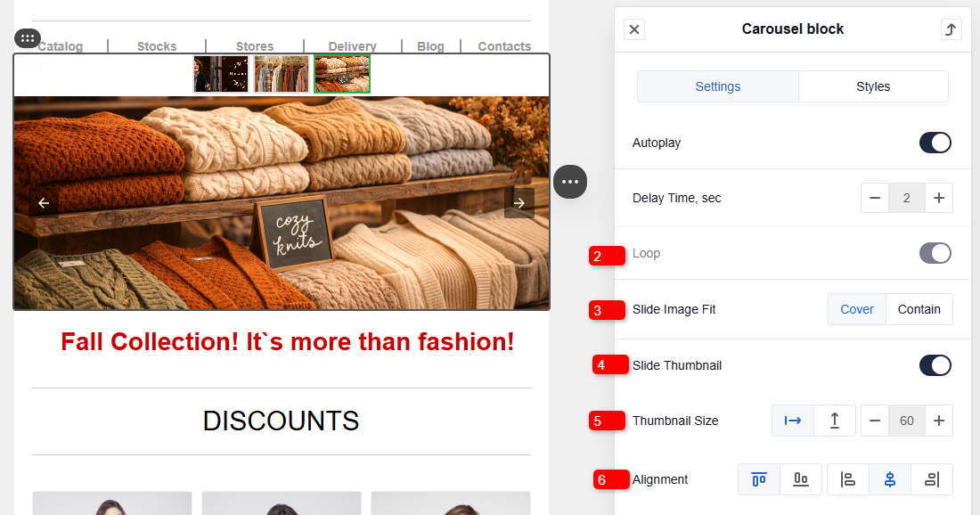Click the main cozy knits slide image
This screenshot has height=515, width=980.
click(282, 202)
